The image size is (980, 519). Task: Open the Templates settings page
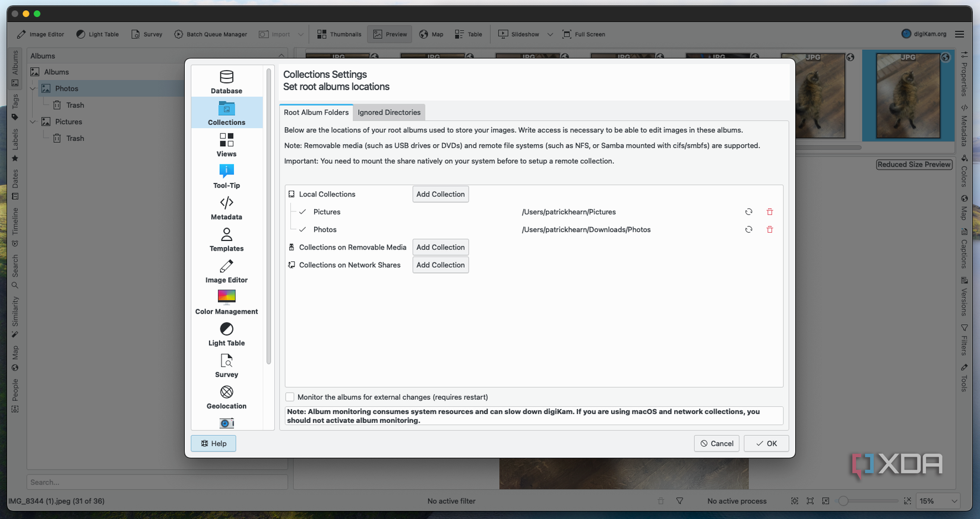[226, 239]
